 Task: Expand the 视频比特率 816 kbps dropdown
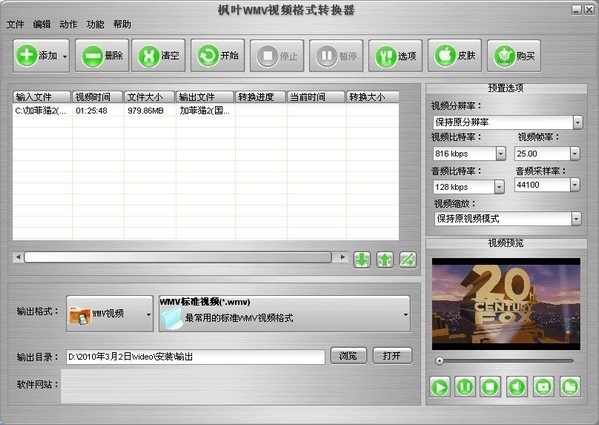(500, 154)
